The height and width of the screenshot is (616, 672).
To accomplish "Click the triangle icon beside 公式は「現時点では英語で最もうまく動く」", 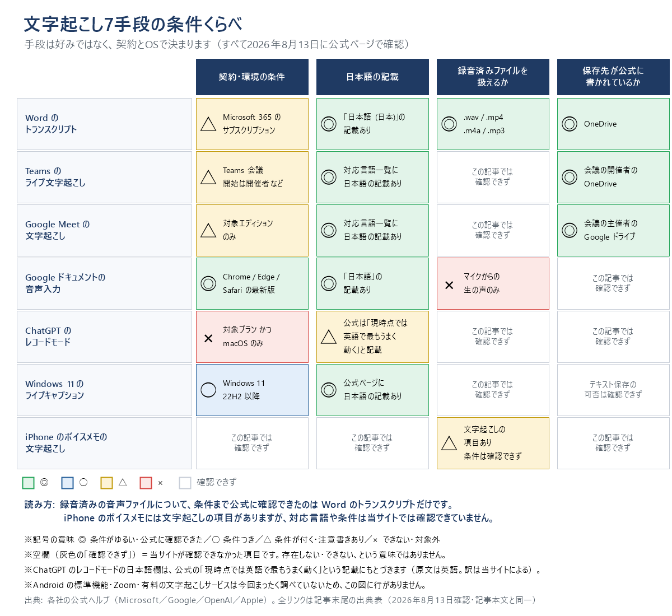I will click(x=329, y=337).
